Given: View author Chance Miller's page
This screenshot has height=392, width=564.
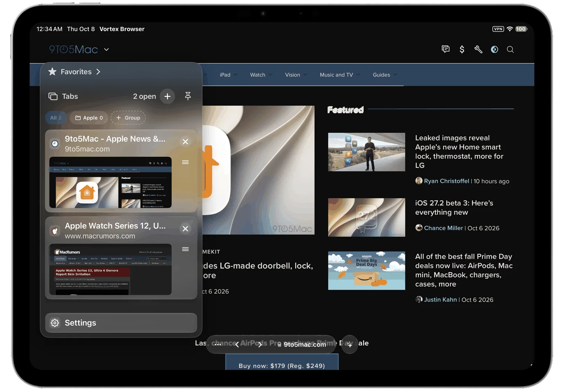Looking at the screenshot, I should [x=443, y=228].
